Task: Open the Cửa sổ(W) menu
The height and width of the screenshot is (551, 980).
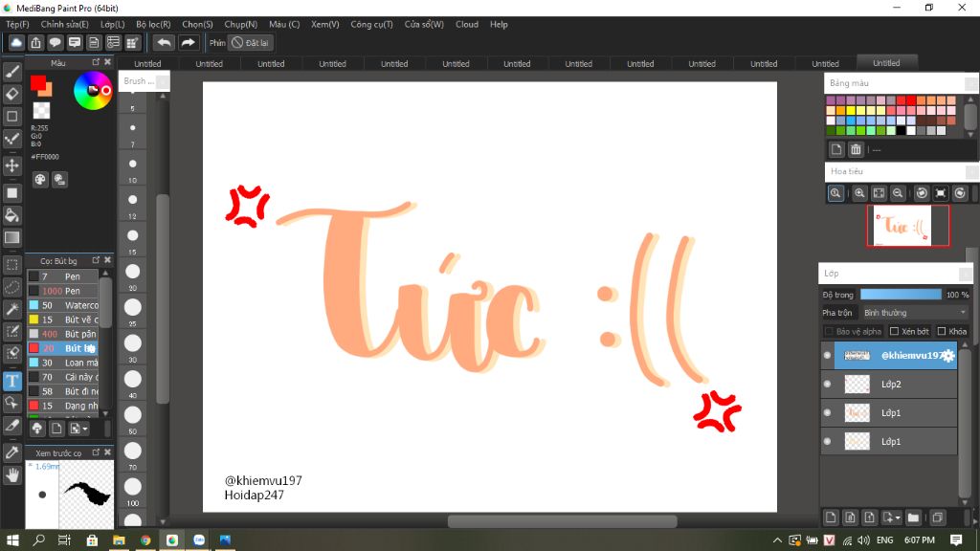Action: [x=424, y=24]
